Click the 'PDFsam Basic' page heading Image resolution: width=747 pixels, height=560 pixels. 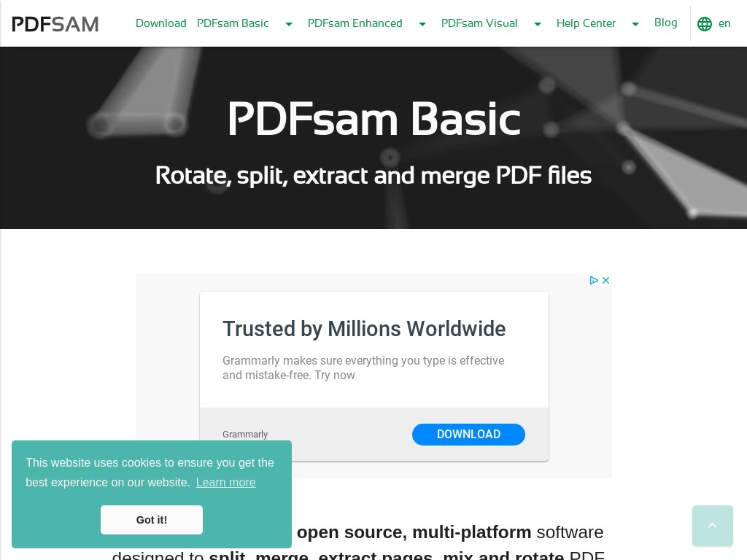point(374,119)
